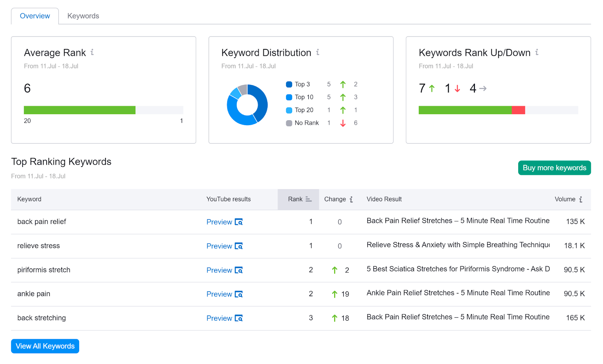The height and width of the screenshot is (364, 603).
Task: Click keyword 'ankle pain'
Action: (34, 294)
